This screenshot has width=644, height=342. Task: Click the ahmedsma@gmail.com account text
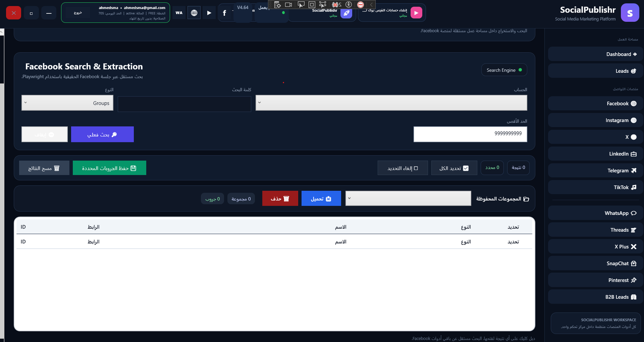pos(144,8)
